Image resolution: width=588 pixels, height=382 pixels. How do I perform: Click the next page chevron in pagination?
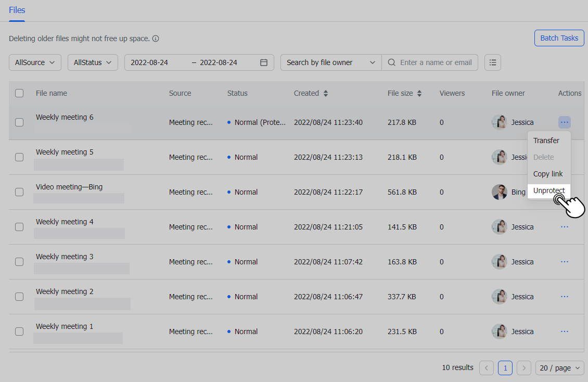[524, 368]
